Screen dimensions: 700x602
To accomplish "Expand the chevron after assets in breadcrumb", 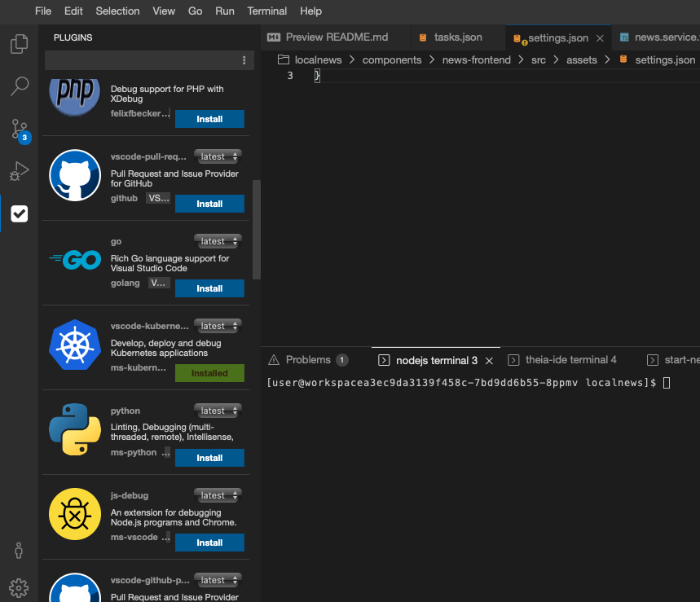I will tap(607, 59).
